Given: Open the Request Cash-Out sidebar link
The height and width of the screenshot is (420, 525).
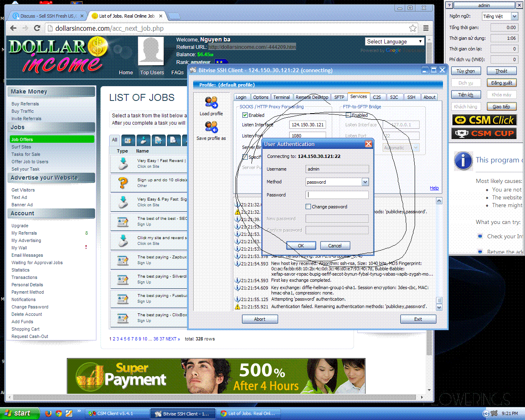Looking at the screenshot, I should (30, 336).
